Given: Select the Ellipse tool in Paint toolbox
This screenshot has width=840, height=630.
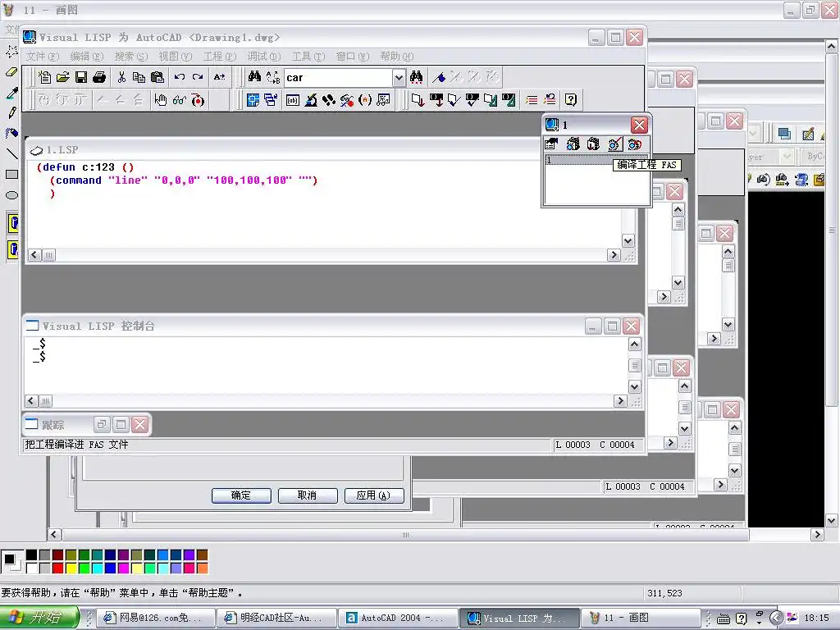Looking at the screenshot, I should click(11, 195).
